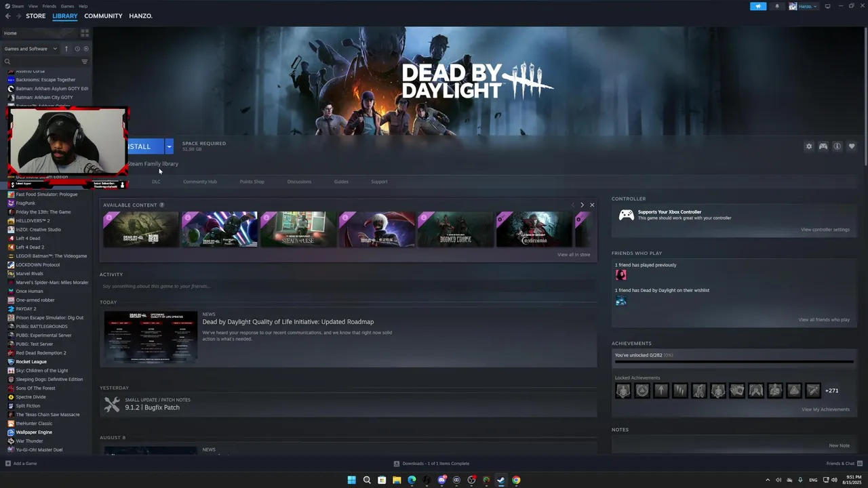Open Windows Start menu
The width and height of the screenshot is (868, 488).
click(x=351, y=480)
